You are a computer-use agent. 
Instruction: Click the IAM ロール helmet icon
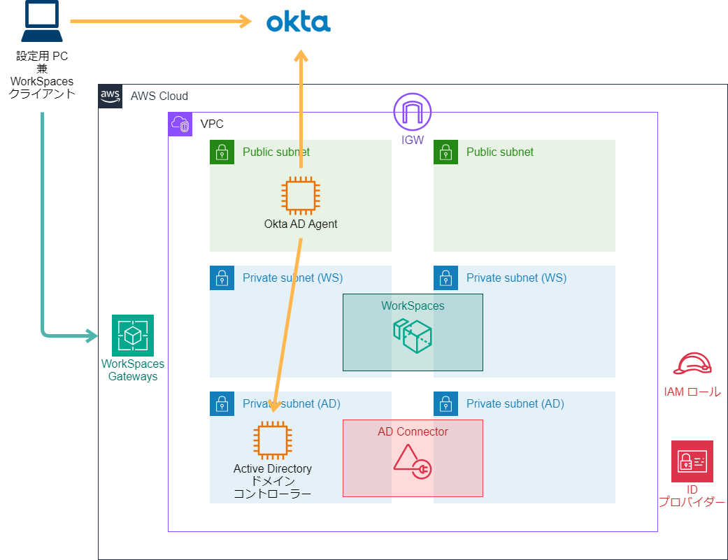(x=692, y=364)
